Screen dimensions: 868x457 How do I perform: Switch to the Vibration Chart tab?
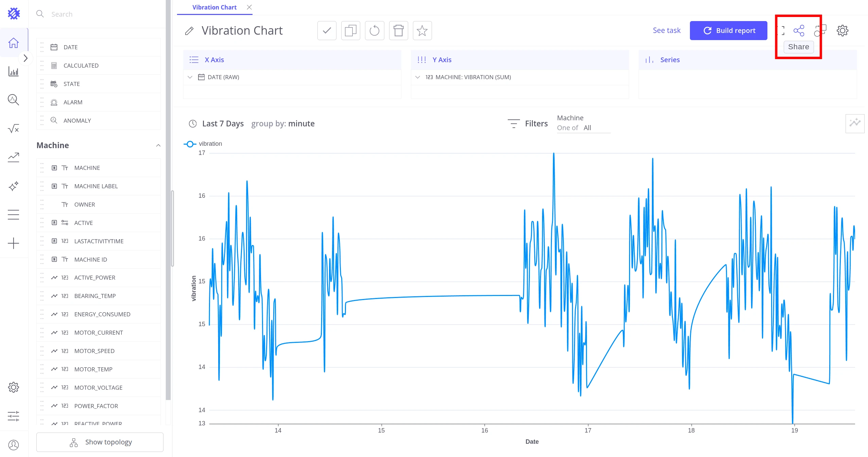click(214, 7)
